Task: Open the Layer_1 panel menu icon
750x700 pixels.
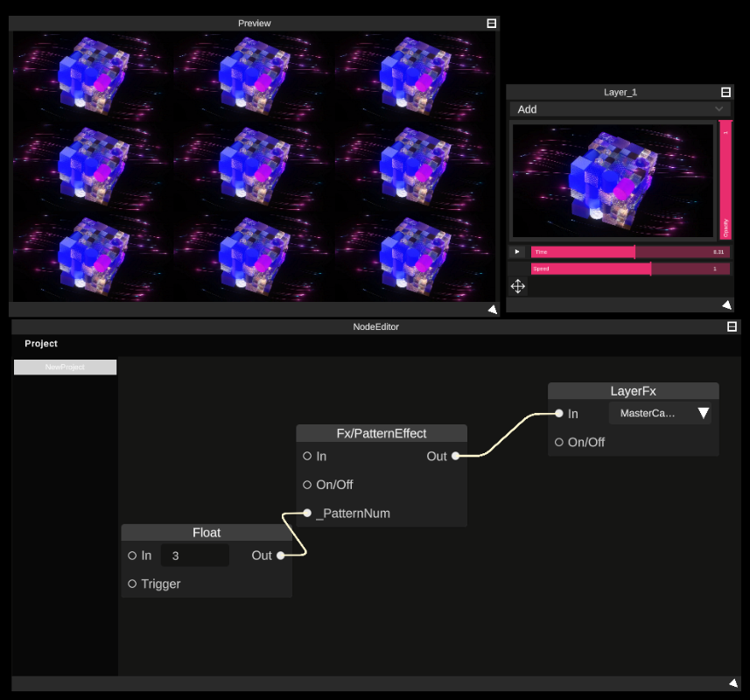Action: [725, 90]
